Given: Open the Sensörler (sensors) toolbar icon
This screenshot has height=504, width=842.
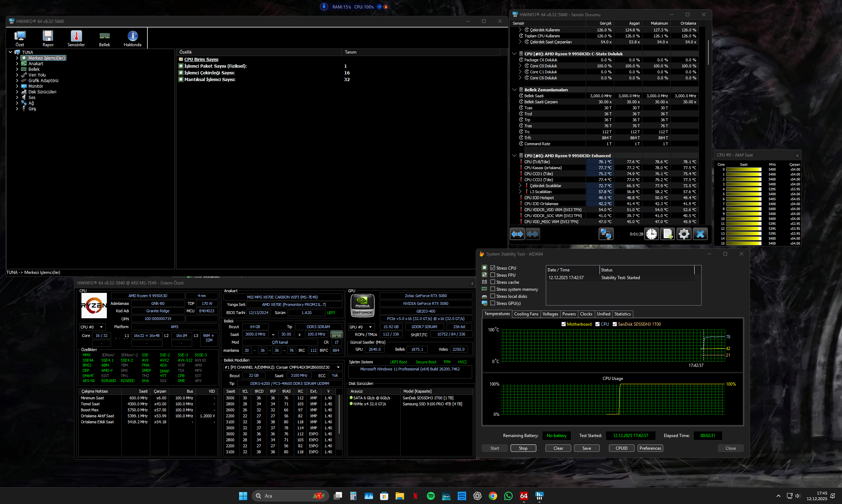Looking at the screenshot, I should click(x=76, y=38).
